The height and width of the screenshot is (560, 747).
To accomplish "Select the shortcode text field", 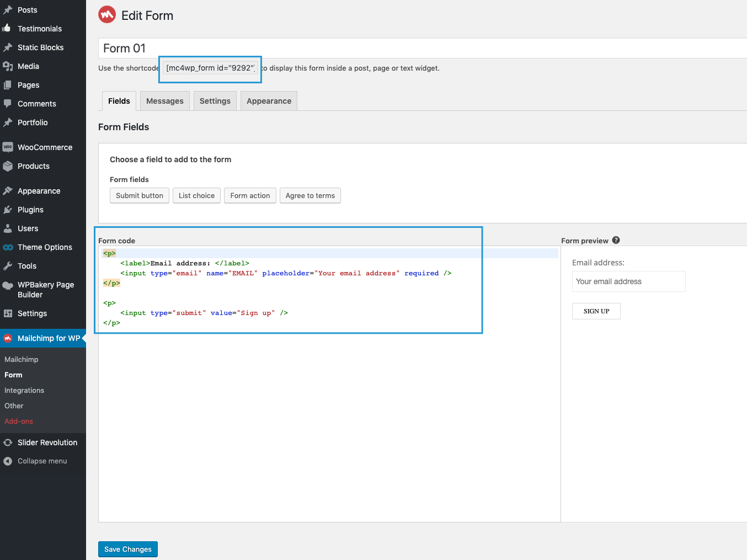I will coord(210,68).
